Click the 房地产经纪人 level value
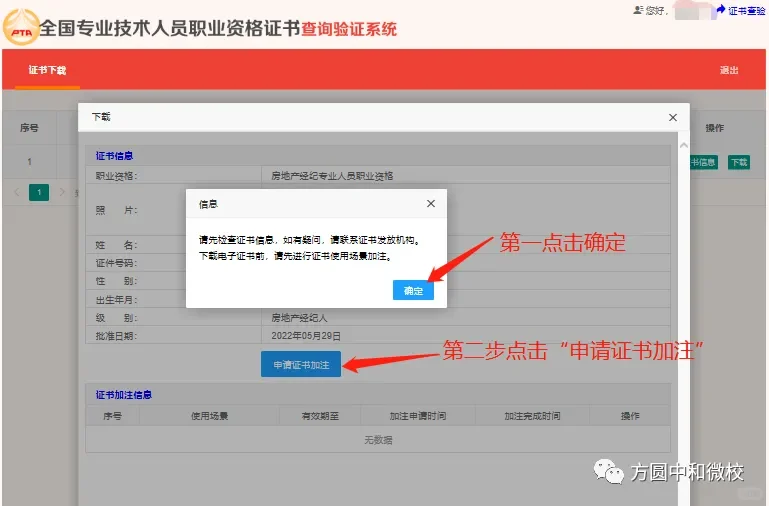Image resolution: width=769 pixels, height=506 pixels. (x=299, y=318)
